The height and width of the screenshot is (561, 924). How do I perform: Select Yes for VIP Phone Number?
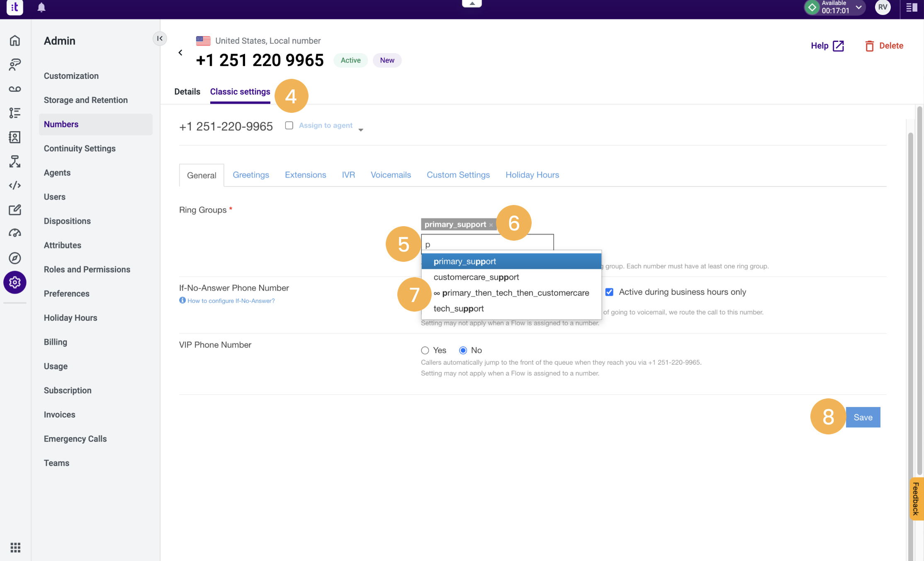pos(425,350)
